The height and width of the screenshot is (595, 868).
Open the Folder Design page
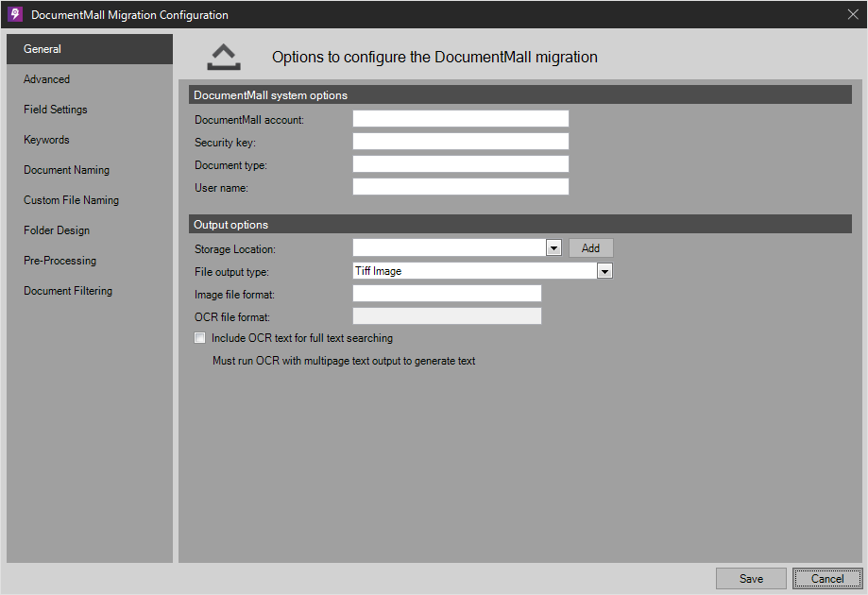point(90,230)
